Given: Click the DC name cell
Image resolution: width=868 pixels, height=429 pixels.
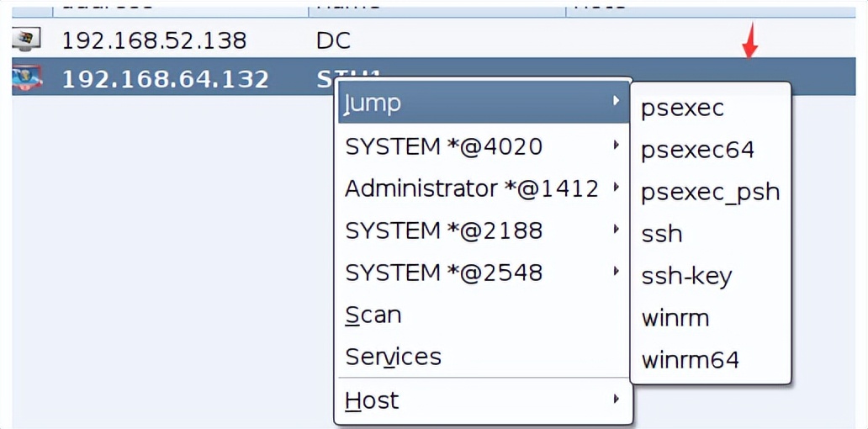Looking at the screenshot, I should [333, 40].
